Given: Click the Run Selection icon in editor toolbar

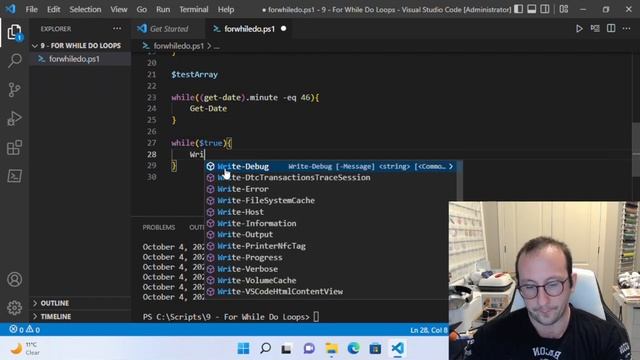Looking at the screenshot, I should click(x=595, y=29).
